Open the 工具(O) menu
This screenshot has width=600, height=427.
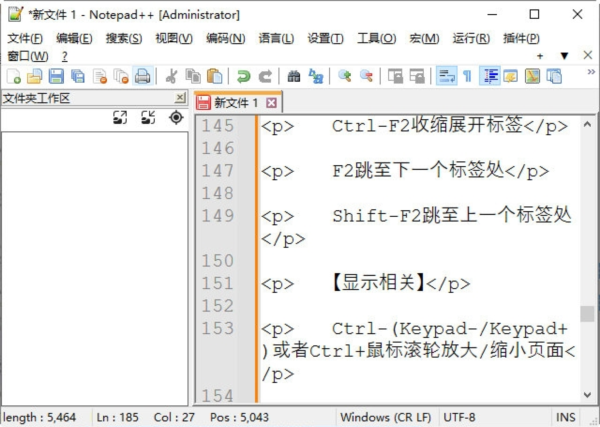[x=377, y=38]
